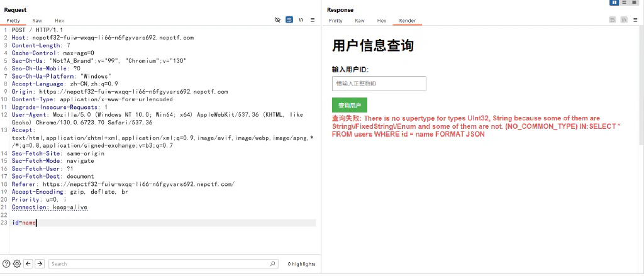The width and height of the screenshot is (644, 276).
Task: Click the Referer header line
Action: point(123,184)
